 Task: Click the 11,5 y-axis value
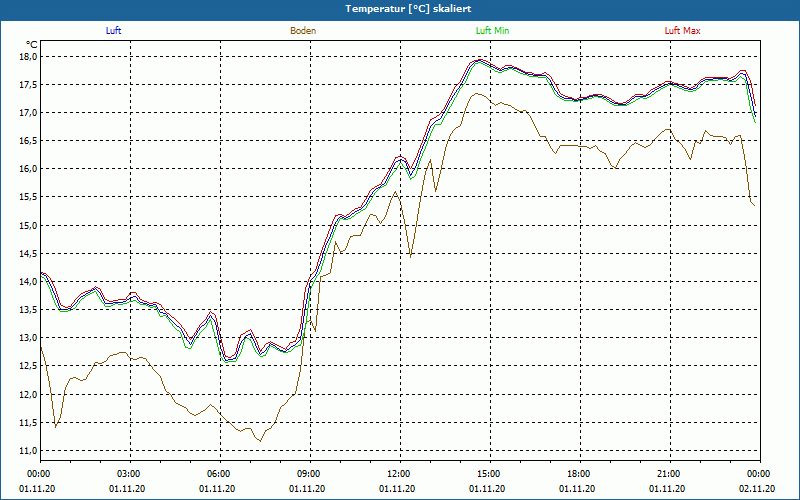point(29,422)
